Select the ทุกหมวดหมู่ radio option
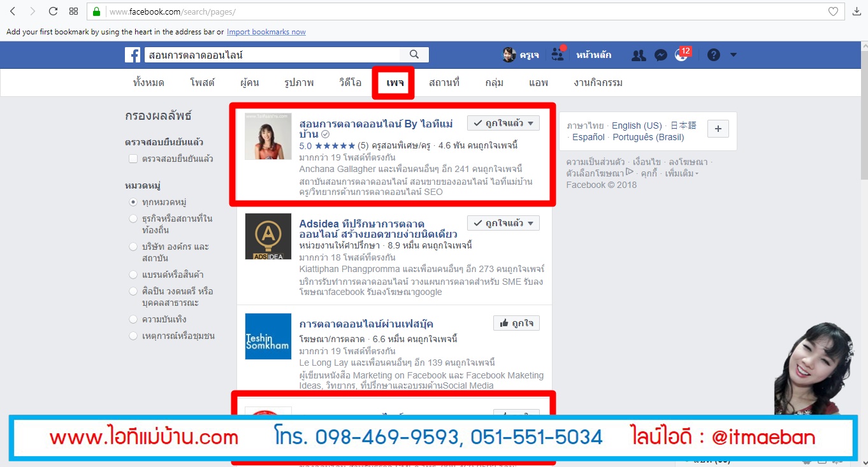This screenshot has height=467, width=868. [x=133, y=202]
